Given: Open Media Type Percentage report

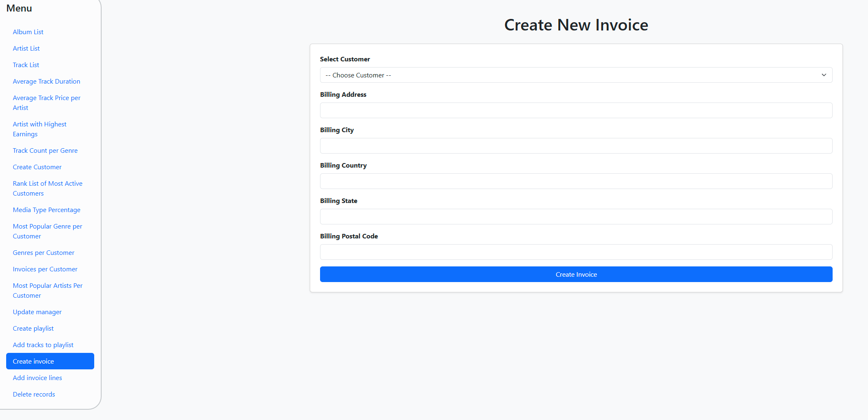Looking at the screenshot, I should tap(46, 210).
